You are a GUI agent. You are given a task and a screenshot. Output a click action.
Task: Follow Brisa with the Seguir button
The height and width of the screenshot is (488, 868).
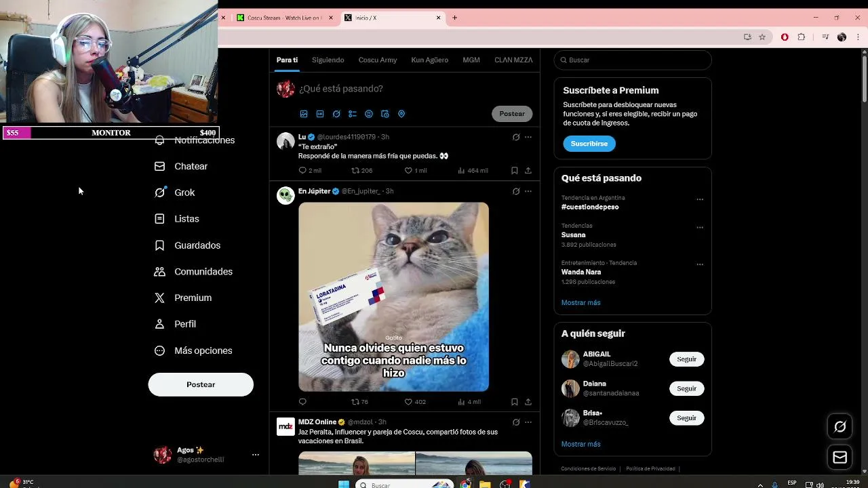tap(686, 418)
